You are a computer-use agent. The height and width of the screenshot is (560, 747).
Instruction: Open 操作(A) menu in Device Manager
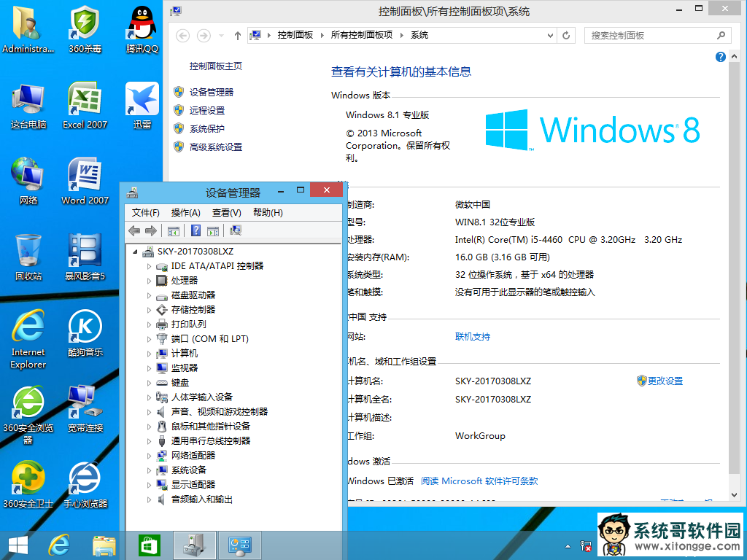coord(185,212)
